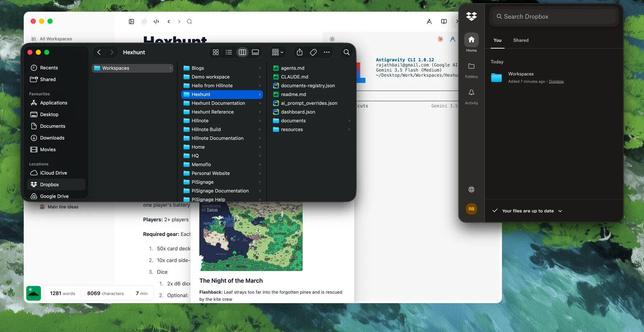Click the Hillnote open book icon
Image resolution: width=644 pixels, height=332 pixels.
coord(444,22)
